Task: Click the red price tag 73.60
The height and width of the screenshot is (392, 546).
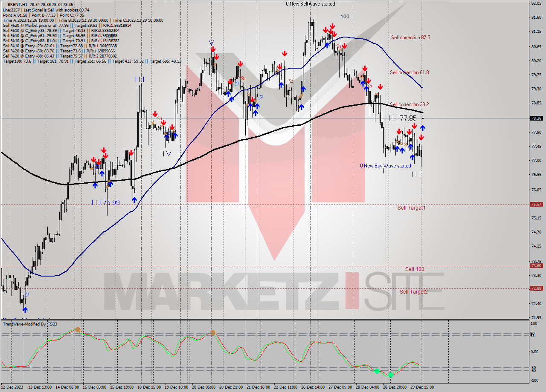Action: coord(536,266)
